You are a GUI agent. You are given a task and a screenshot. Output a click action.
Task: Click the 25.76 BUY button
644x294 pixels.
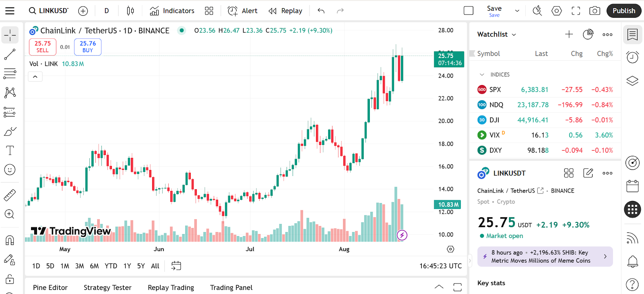88,47
